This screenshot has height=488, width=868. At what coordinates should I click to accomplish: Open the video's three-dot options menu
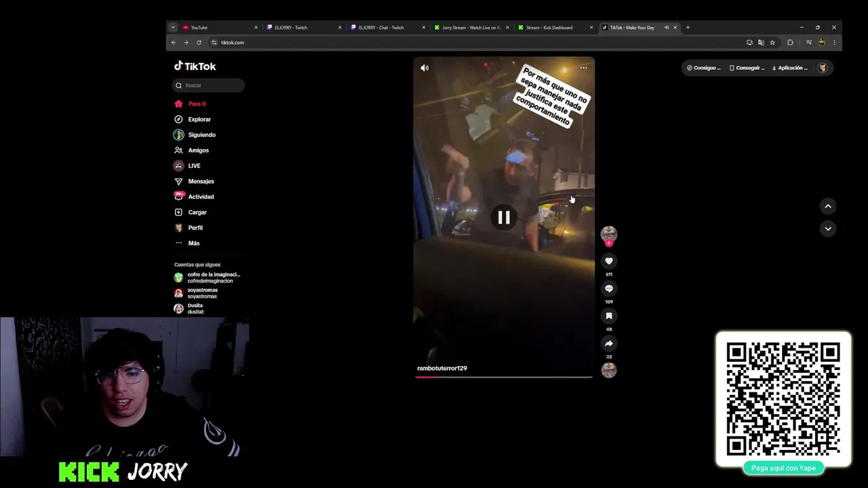pyautogui.click(x=583, y=68)
